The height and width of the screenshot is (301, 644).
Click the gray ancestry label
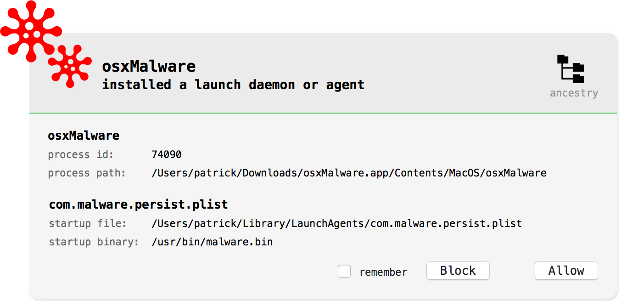coord(574,93)
